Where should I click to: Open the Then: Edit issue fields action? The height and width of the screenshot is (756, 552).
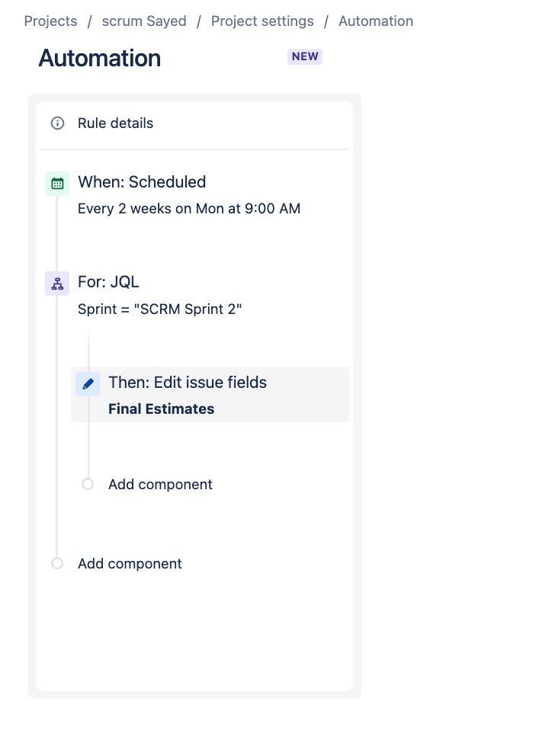tap(188, 382)
